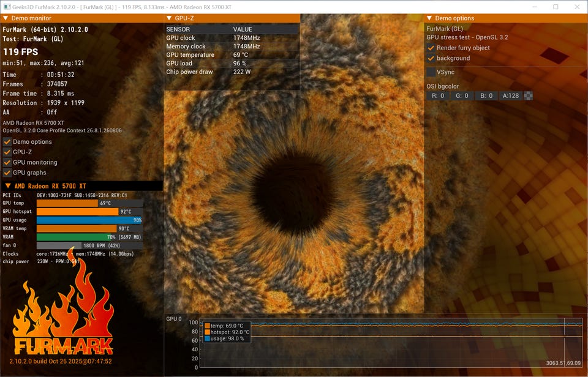
Task: Close the FurMark window
Action: [x=577, y=7]
